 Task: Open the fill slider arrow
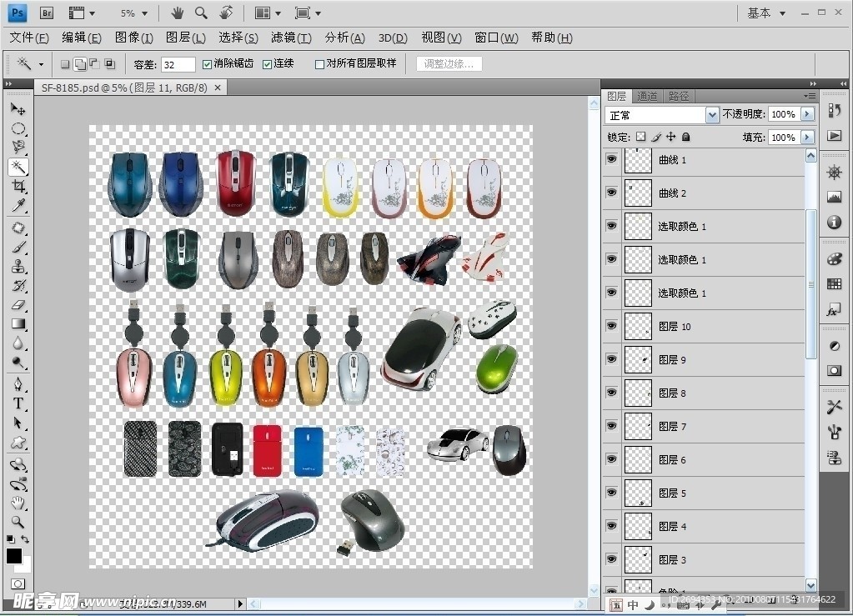[x=808, y=137]
